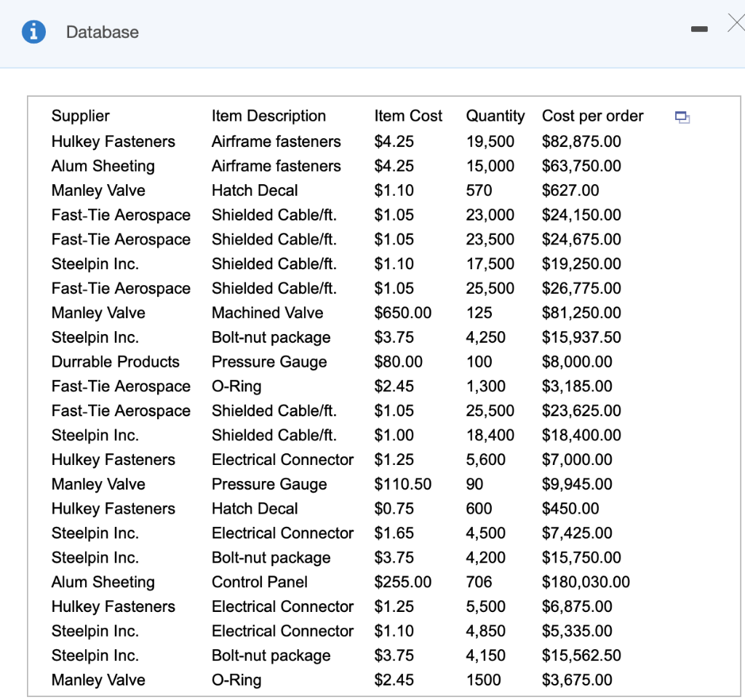
Task: Select the Item Description column header
Action: click(x=268, y=116)
